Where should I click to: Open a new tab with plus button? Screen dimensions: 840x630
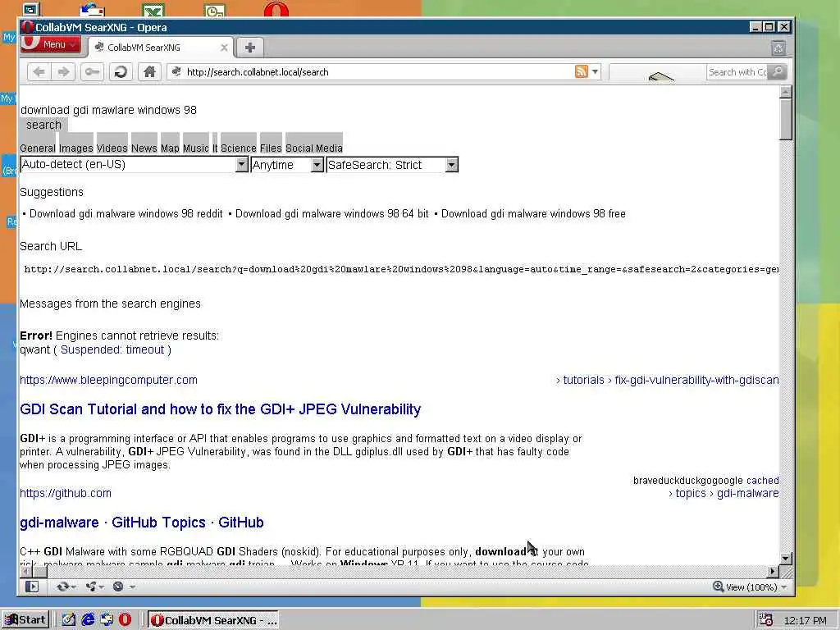point(249,48)
